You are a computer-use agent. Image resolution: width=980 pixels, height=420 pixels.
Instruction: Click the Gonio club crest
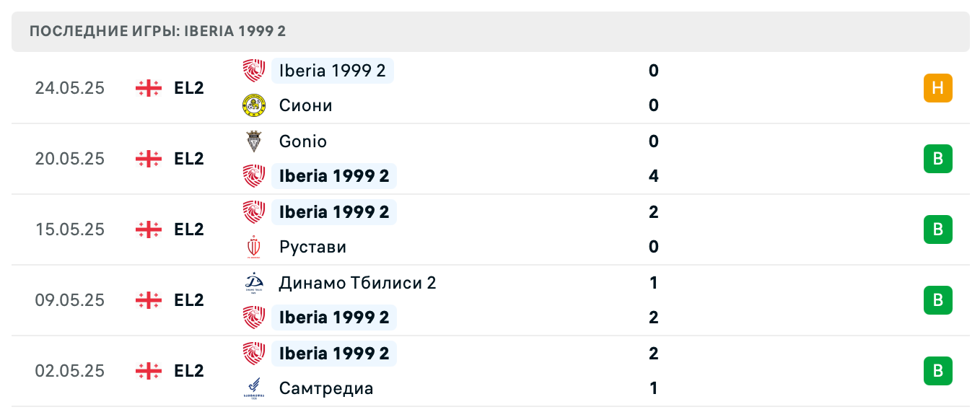click(253, 141)
